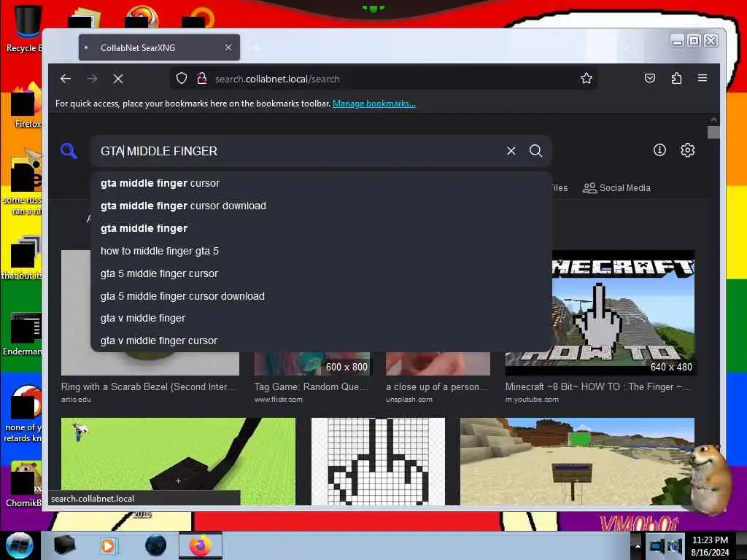This screenshot has width=747, height=560.
Task: Open the globe browser taskbar icon
Action: 156,545
